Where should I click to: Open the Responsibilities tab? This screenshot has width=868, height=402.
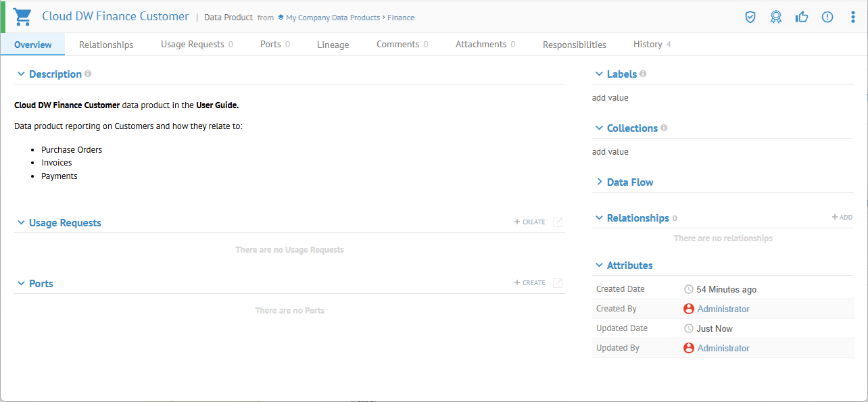[x=574, y=45]
